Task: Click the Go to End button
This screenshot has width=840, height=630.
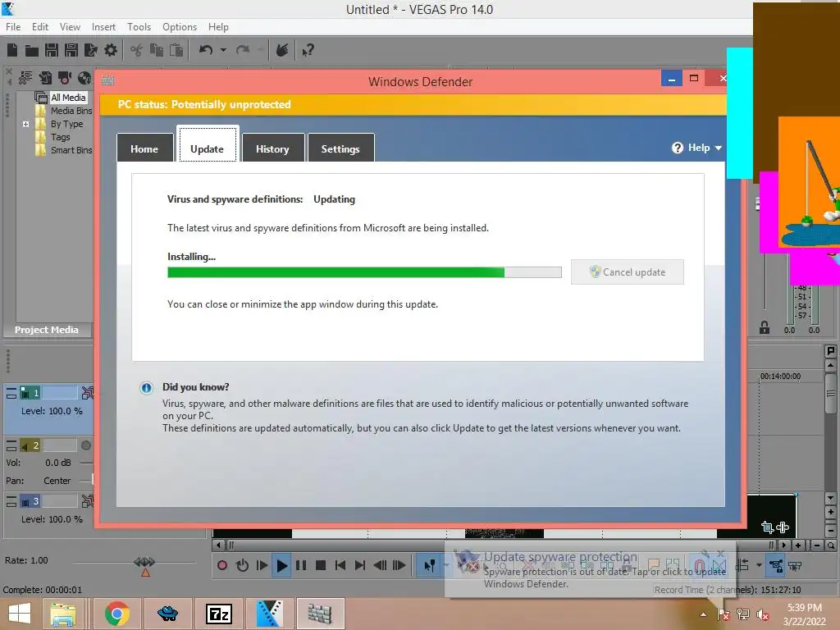Action: 360,566
